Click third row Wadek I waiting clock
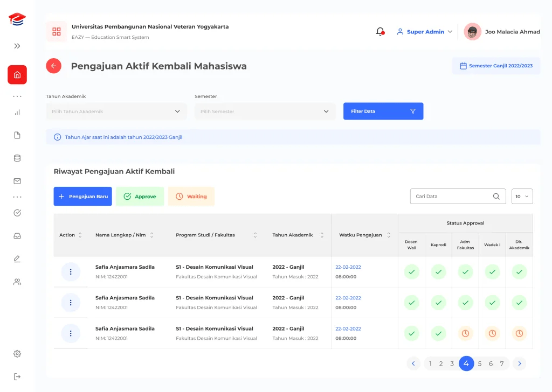 (493, 333)
